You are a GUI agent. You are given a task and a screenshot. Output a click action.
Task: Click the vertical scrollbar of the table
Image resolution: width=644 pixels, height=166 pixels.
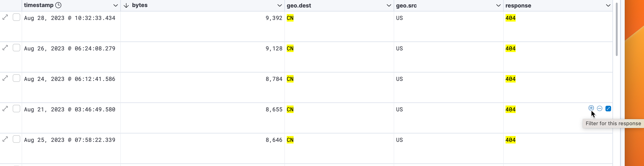point(617,29)
